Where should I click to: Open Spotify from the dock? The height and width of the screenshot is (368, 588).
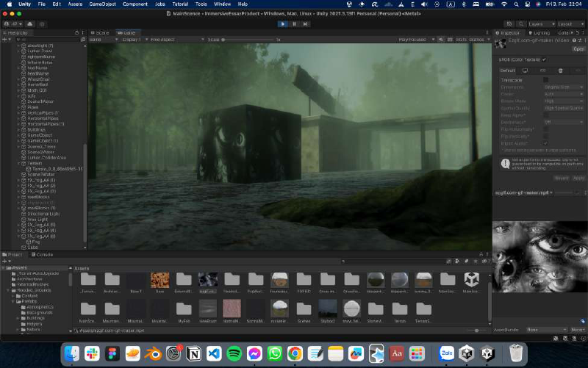tap(232, 353)
